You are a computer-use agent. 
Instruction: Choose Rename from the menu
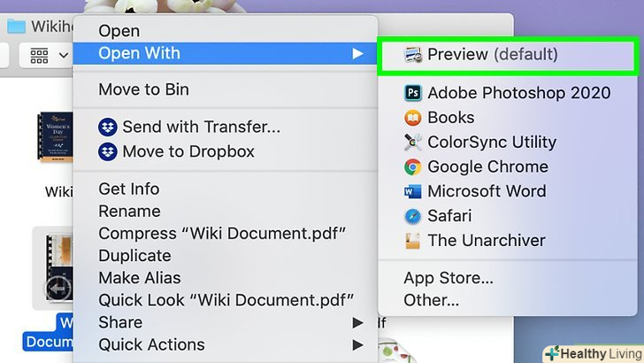click(225, 212)
